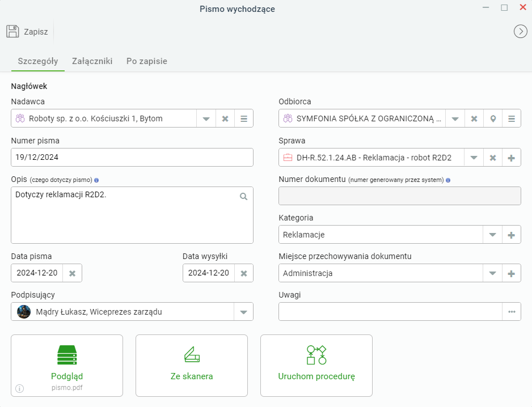Switch to the Szczegóły tab

click(x=37, y=61)
